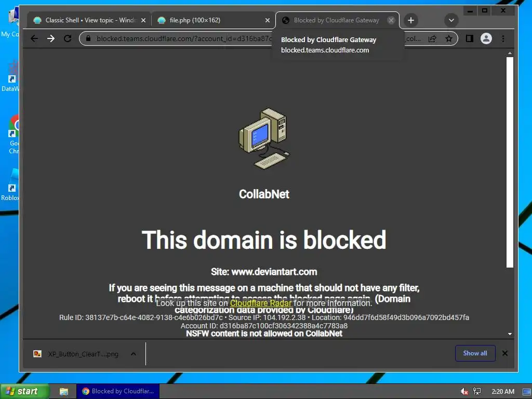The height and width of the screenshot is (399, 532).
Task: Maximize the Chrome window
Action: click(x=485, y=10)
